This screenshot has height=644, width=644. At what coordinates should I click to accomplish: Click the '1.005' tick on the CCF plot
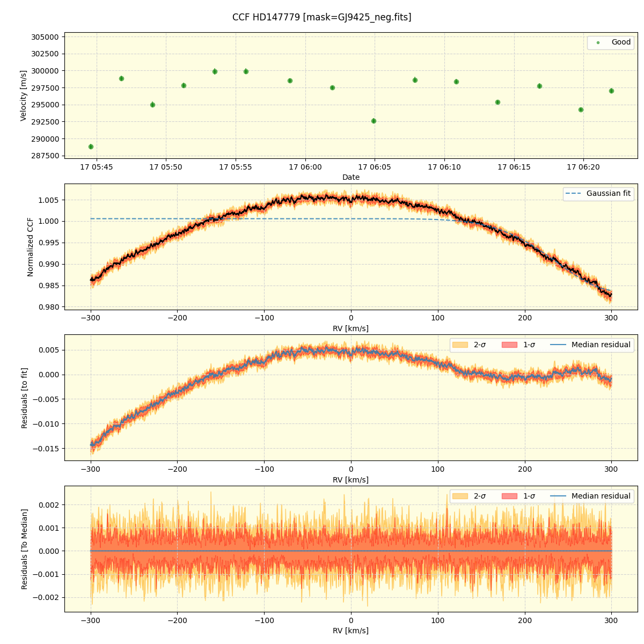[49, 200]
